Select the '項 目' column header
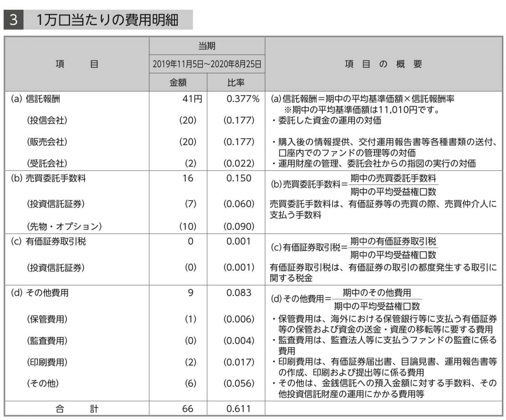The height and width of the screenshot is (420, 506). click(76, 64)
